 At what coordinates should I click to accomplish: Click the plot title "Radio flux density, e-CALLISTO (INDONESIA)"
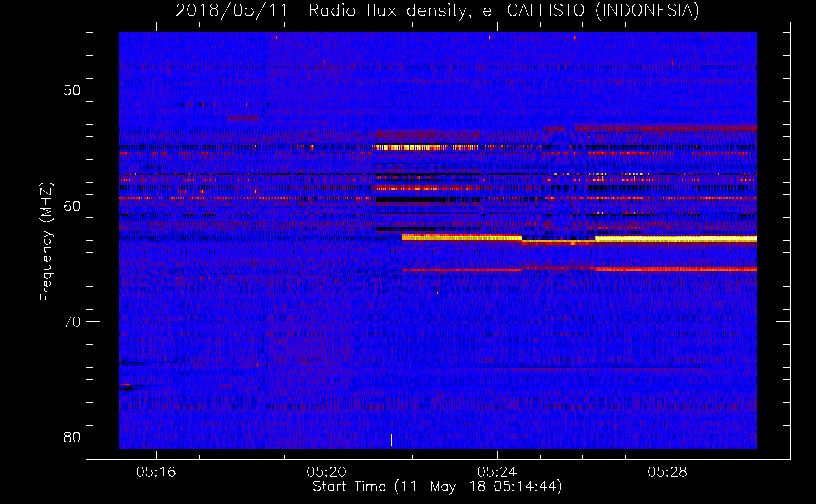pyautogui.click(x=504, y=10)
